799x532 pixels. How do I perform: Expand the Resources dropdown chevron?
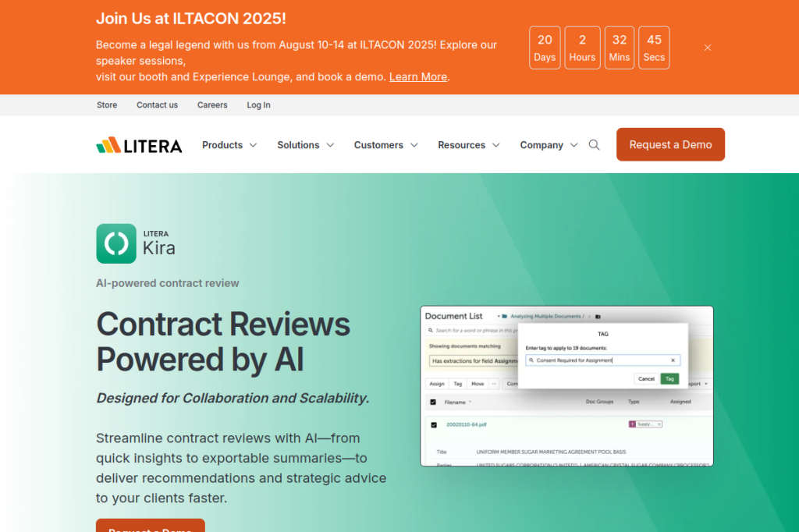pyautogui.click(x=496, y=145)
